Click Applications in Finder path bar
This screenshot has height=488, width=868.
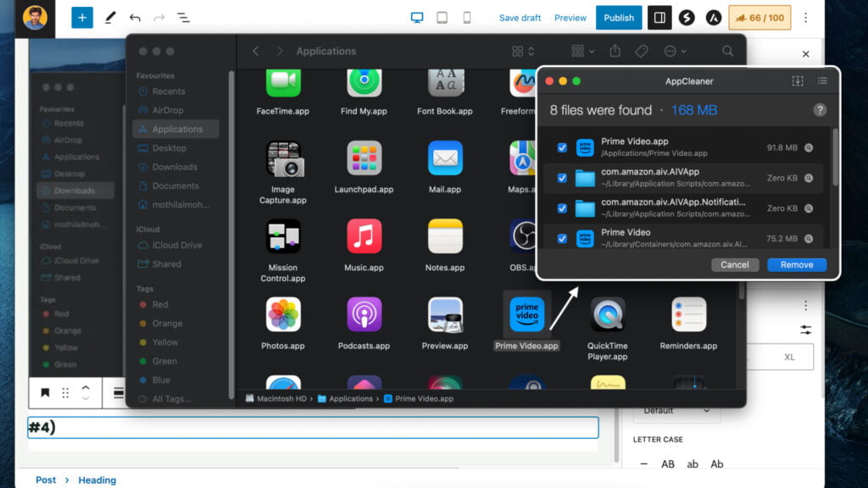click(x=346, y=398)
